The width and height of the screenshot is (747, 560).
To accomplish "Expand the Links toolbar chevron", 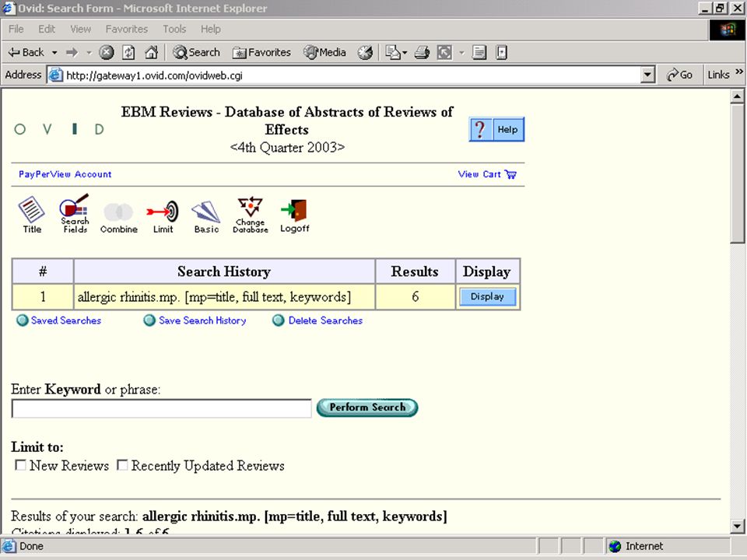I will pos(739,72).
